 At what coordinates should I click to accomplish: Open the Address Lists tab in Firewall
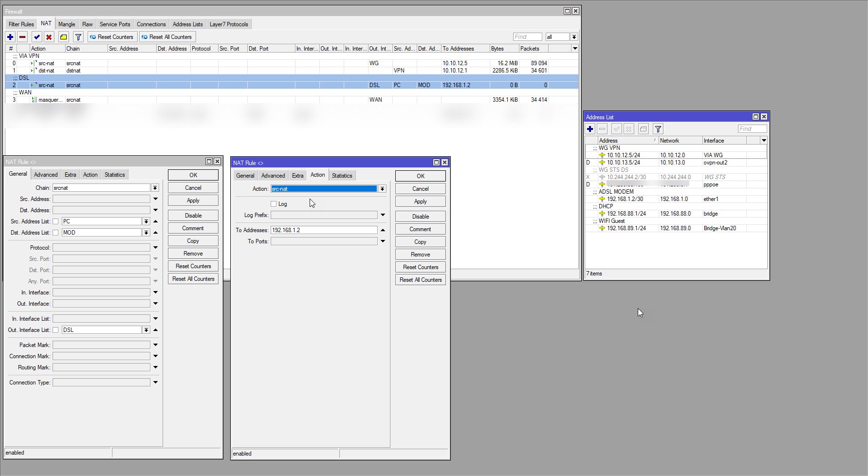187,24
